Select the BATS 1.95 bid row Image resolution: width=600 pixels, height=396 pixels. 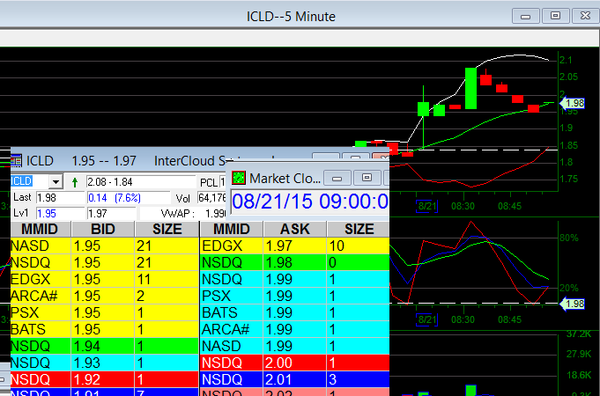pos(104,329)
